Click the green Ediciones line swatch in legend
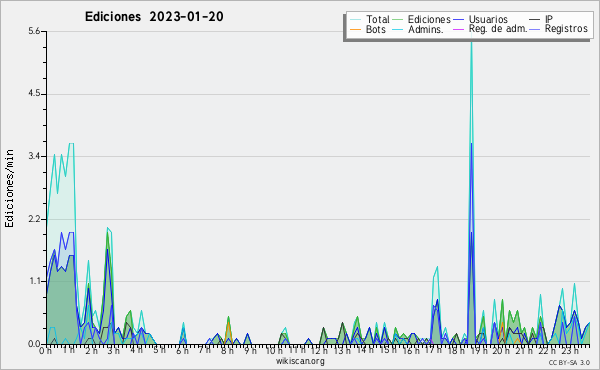This screenshot has height=370, width=600. [398, 20]
